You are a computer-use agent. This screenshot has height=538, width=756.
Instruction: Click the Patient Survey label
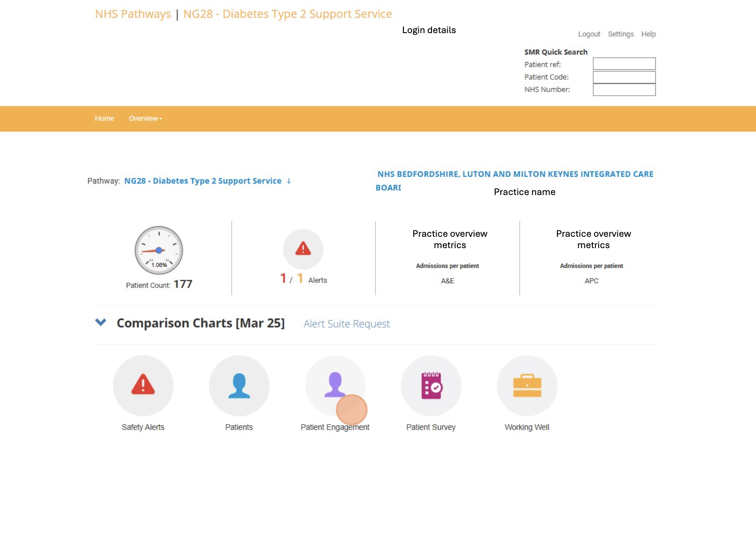coord(431,427)
